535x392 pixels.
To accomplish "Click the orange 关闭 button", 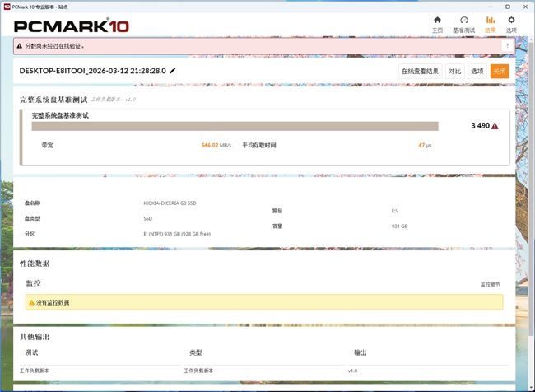I will tap(500, 71).
